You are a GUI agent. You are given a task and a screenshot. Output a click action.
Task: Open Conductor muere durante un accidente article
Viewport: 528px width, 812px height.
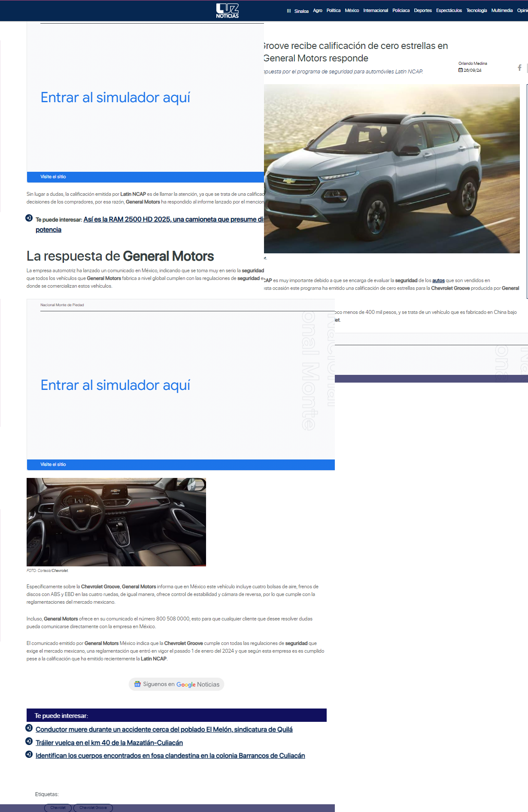pos(164,730)
